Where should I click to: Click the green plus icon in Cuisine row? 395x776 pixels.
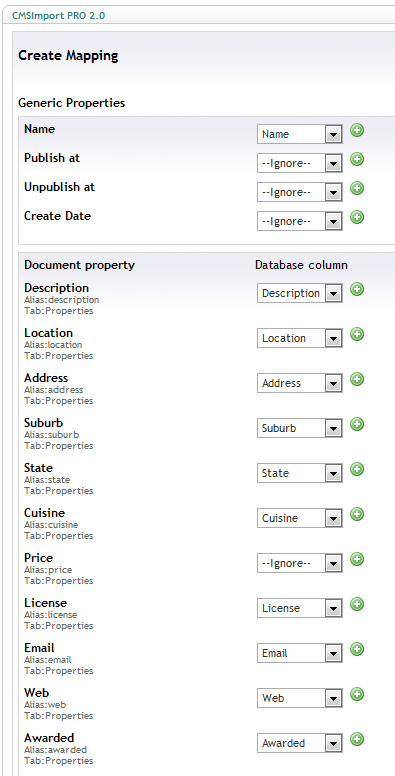357,514
